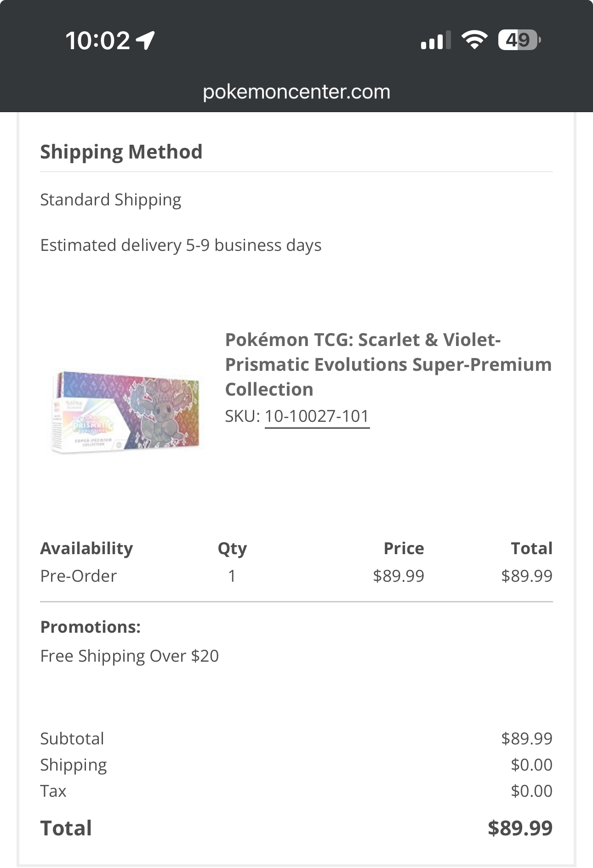Click the bold order Total $89.99
This screenshot has width=593, height=868.
tap(520, 828)
